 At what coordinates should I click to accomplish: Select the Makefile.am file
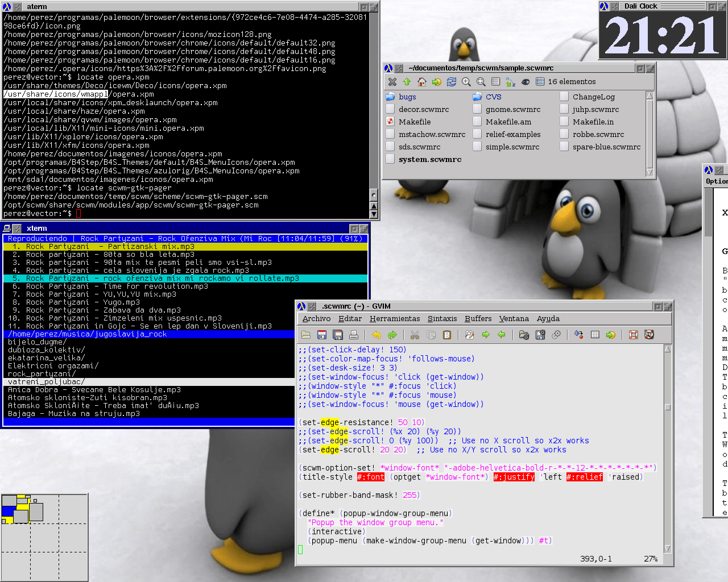pos(502,122)
